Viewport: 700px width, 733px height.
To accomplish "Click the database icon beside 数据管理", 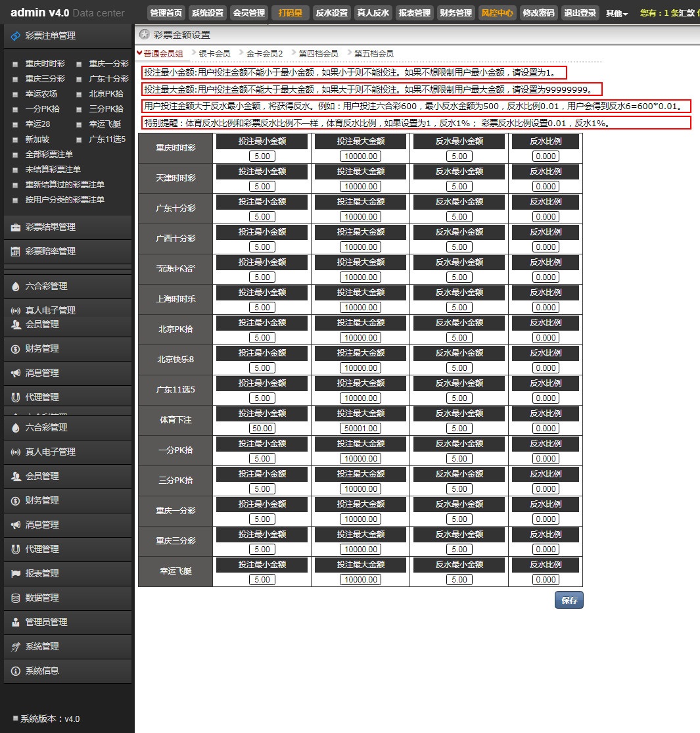I will click(x=15, y=598).
